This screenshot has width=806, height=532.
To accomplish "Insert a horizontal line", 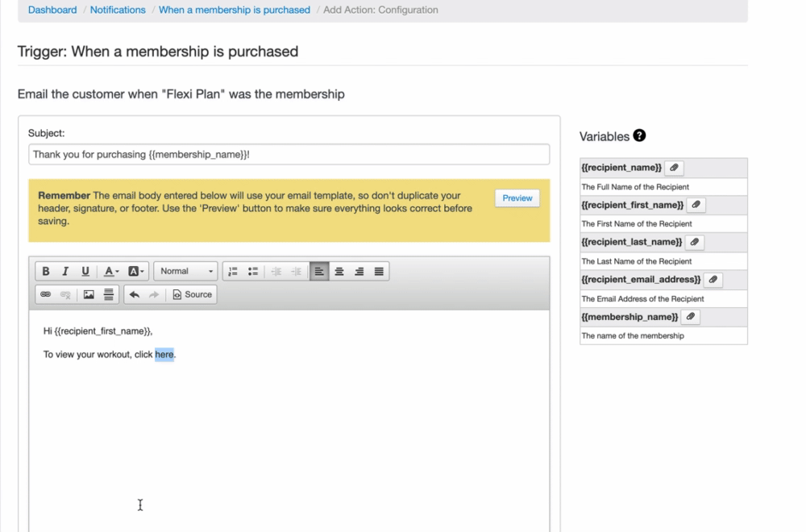I will pyautogui.click(x=109, y=295).
